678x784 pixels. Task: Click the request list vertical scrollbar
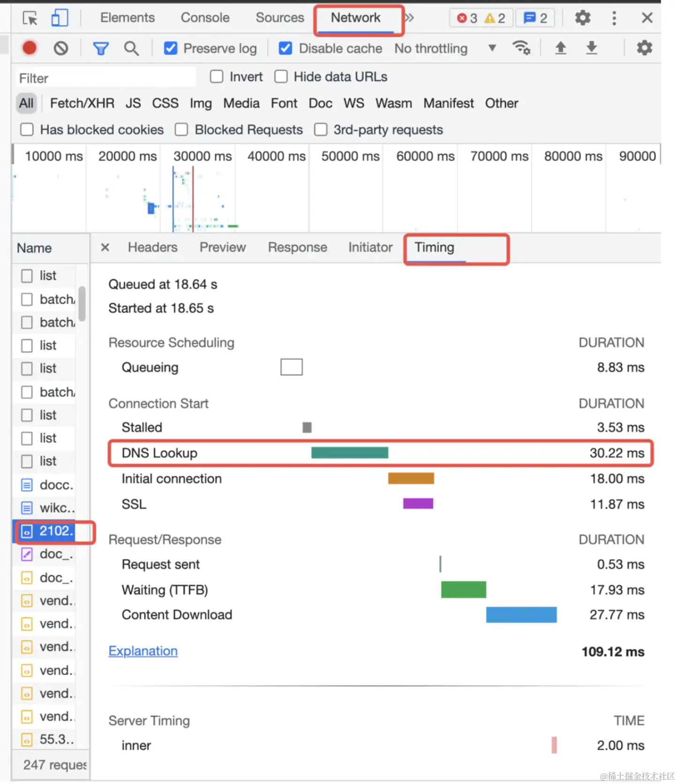[82, 303]
